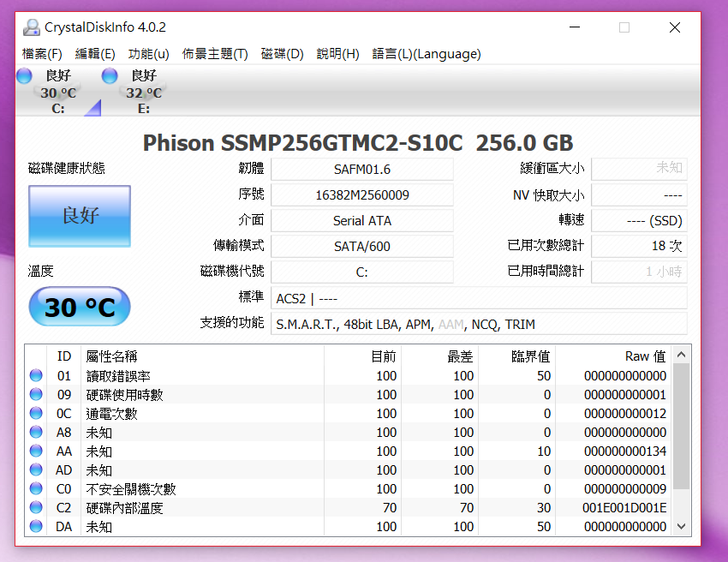The image size is (728, 562).
Task: Click the attribute list vertical scrollbar thumb
Action: point(681,426)
